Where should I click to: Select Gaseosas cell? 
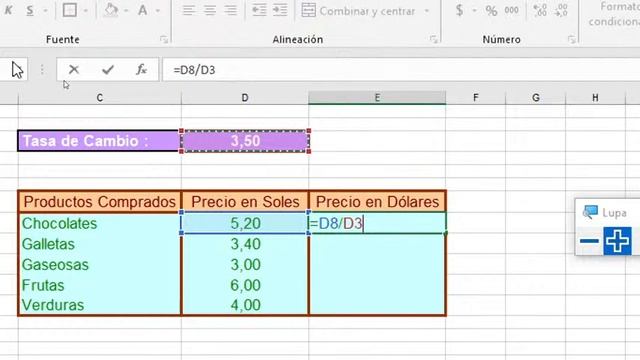pyautogui.click(x=100, y=264)
